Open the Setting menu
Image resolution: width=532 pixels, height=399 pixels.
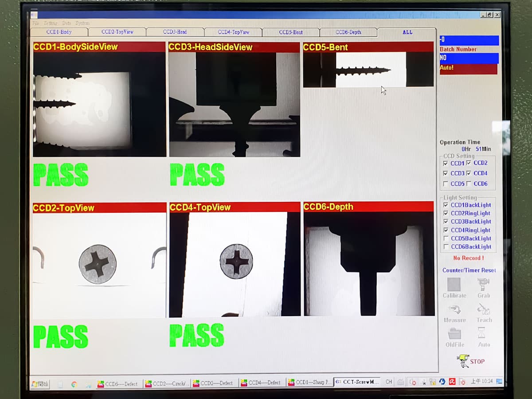pyautogui.click(x=51, y=23)
